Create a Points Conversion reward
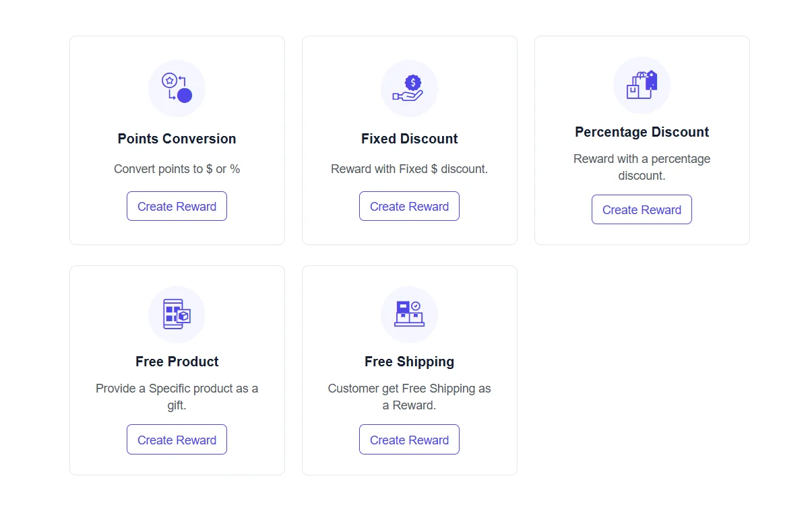This screenshot has height=505, width=812. (x=177, y=206)
